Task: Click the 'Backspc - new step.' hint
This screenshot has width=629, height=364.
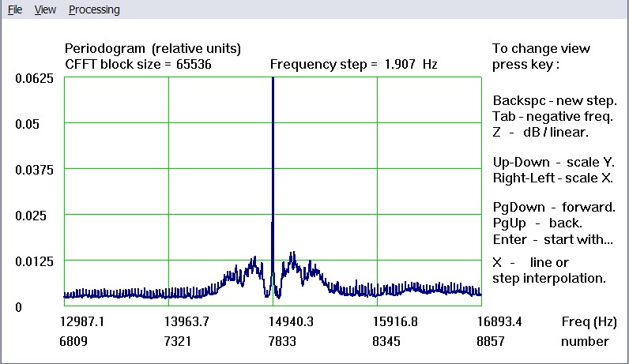Action: point(555,101)
